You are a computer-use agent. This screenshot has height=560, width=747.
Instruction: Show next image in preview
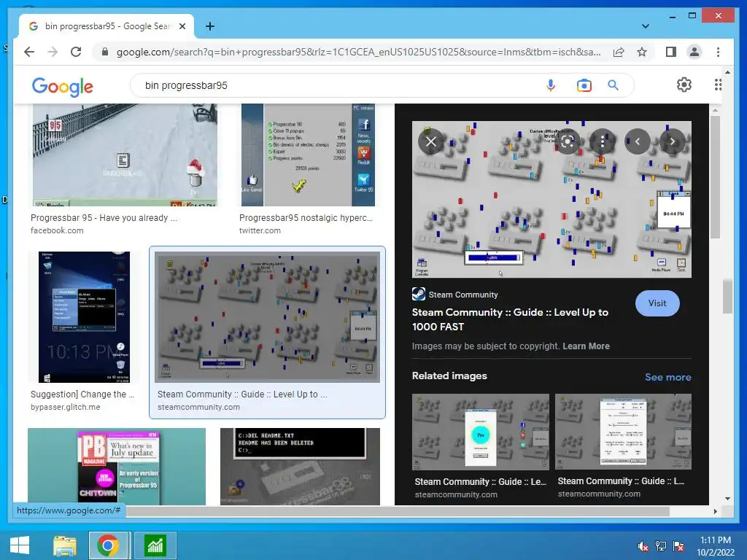pyautogui.click(x=673, y=141)
